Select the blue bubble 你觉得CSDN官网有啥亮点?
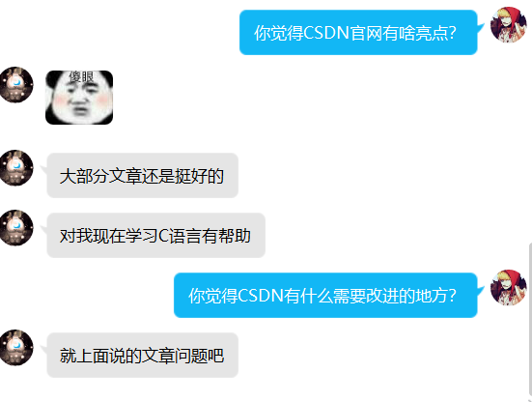Viewport: 532px width, 402px height. click(x=358, y=32)
